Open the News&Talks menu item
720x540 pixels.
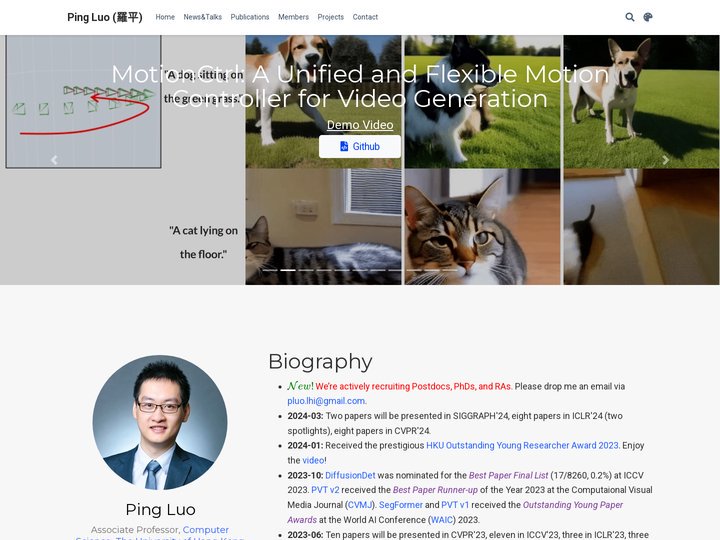point(202,17)
